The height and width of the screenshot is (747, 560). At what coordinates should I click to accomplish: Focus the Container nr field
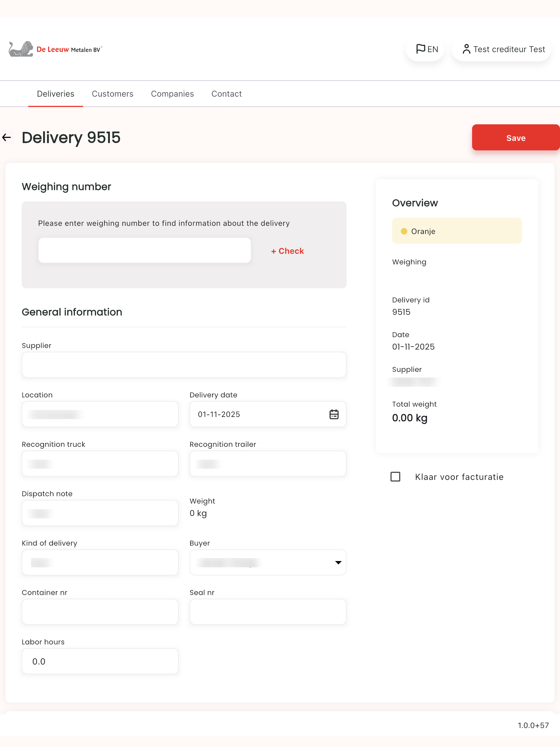100,612
